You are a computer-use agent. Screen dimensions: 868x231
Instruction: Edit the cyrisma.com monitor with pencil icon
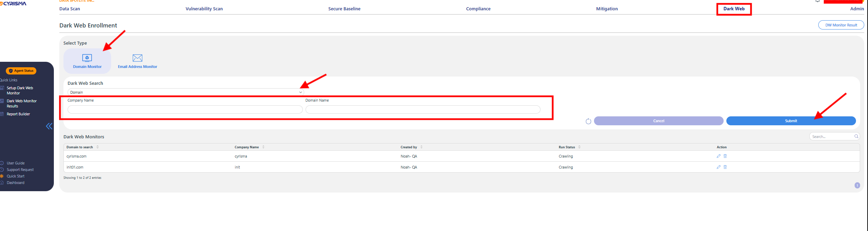718,156
